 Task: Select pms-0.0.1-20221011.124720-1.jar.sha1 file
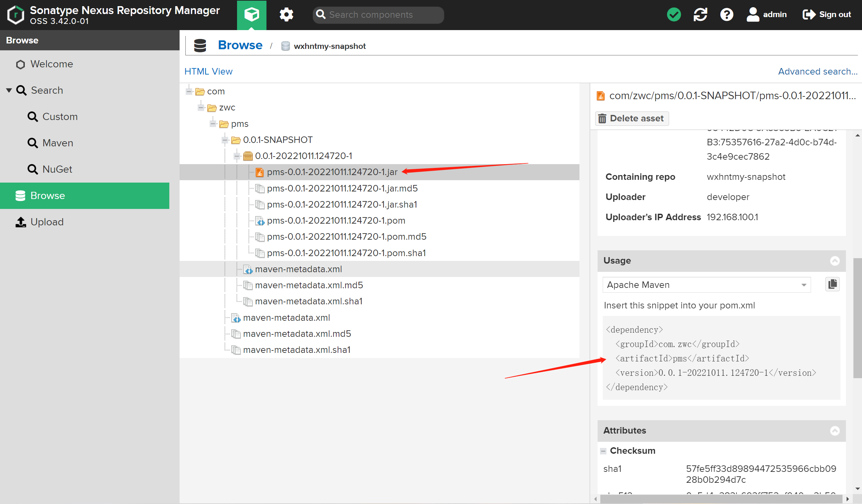[342, 205]
